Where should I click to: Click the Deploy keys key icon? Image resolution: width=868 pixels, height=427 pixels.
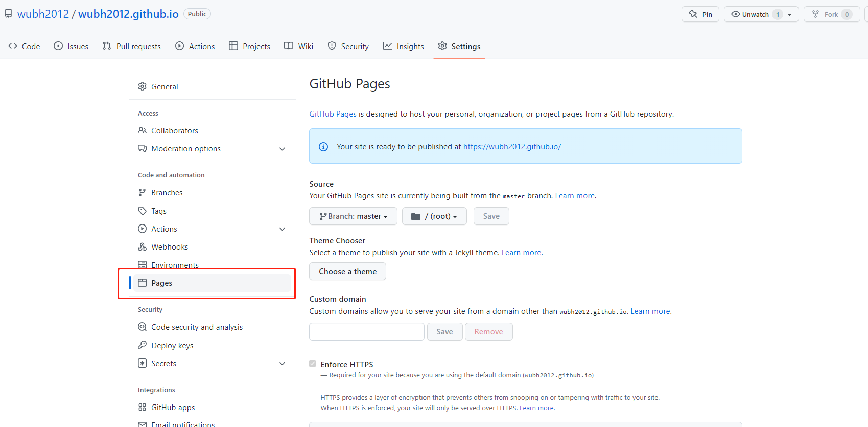coord(142,345)
